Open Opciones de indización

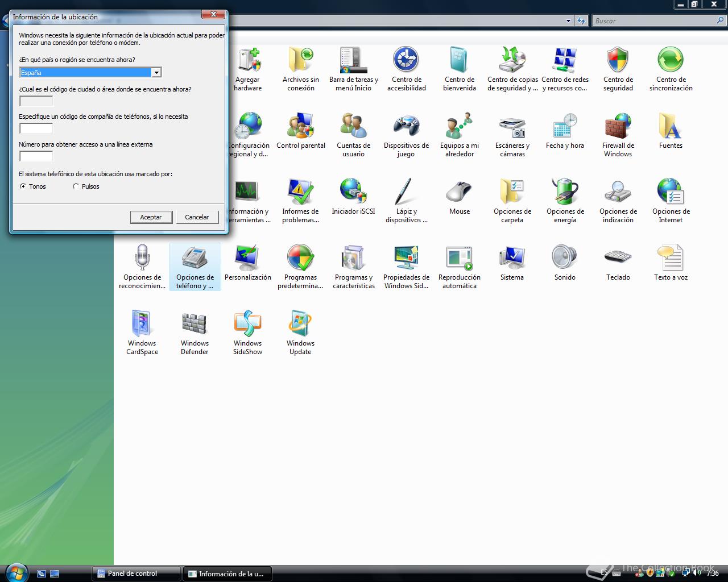point(618,201)
